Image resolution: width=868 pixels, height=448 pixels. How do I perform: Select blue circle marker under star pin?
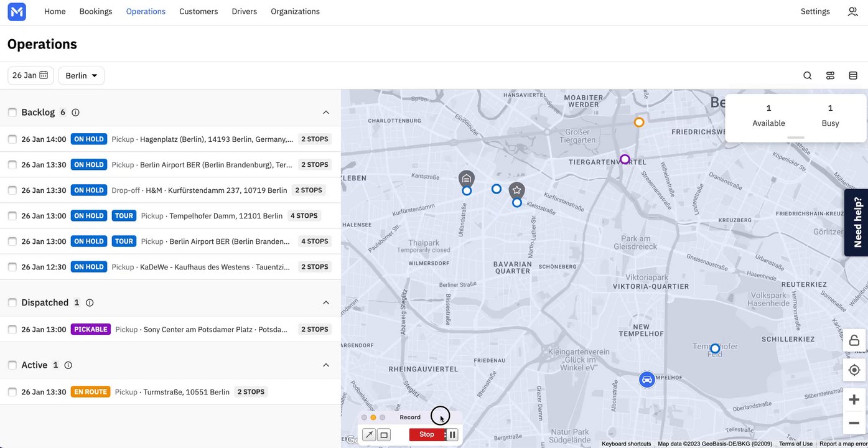[x=517, y=203]
